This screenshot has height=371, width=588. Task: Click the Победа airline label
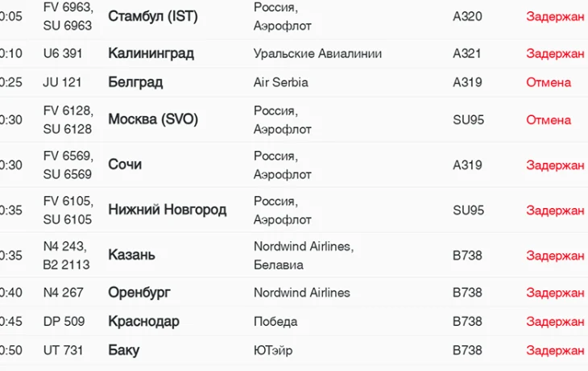275,321
